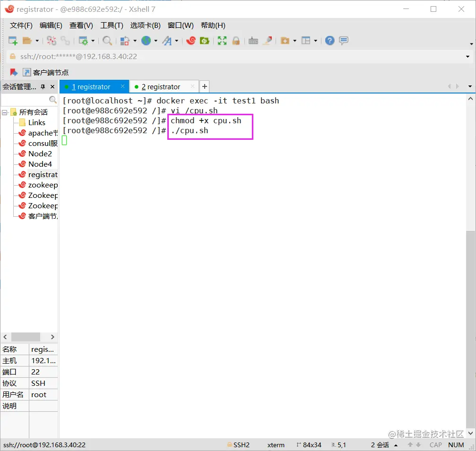The height and width of the screenshot is (451, 476).
Task: Click session tree scroll right arrow
Action: 52,337
